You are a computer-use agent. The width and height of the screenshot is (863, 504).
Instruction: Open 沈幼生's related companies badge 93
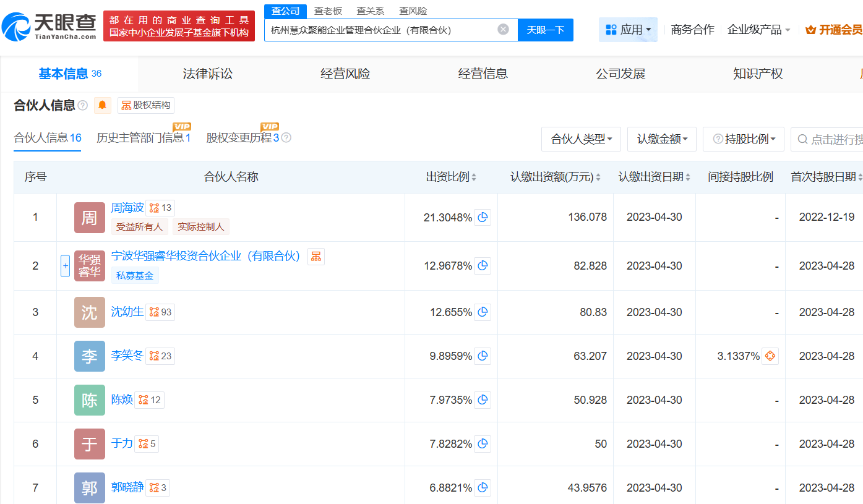[x=160, y=312]
